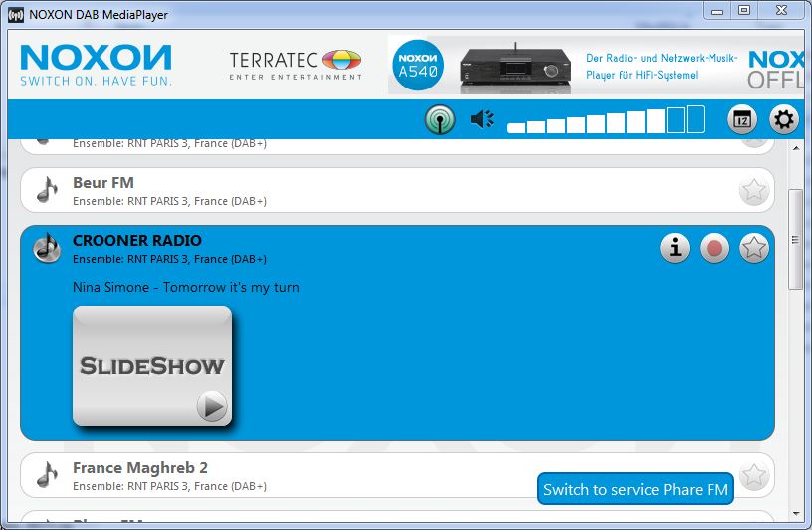Image resolution: width=812 pixels, height=530 pixels.
Task: Set volume to the tallest last bar
Action: click(695, 119)
